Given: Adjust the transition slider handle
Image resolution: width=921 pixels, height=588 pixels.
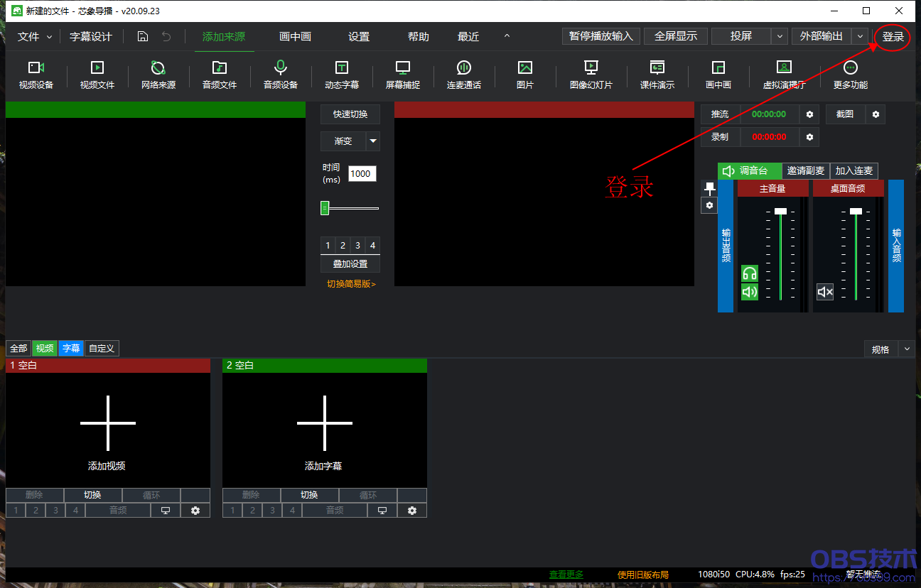Looking at the screenshot, I should 325,208.
